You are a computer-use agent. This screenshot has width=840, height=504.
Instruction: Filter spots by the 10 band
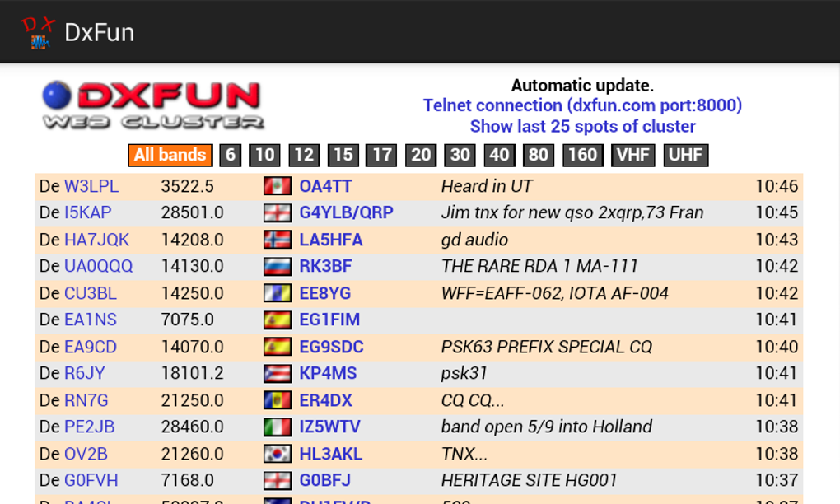pos(264,156)
